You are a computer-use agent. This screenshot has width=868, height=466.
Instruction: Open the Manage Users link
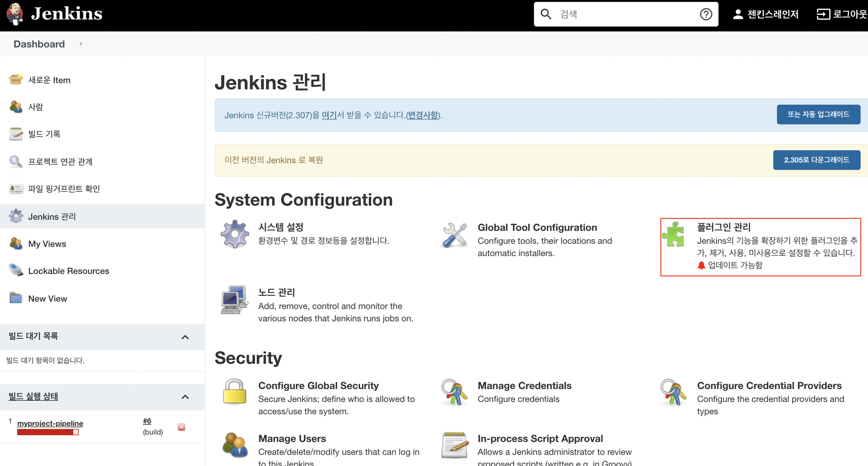click(x=292, y=439)
